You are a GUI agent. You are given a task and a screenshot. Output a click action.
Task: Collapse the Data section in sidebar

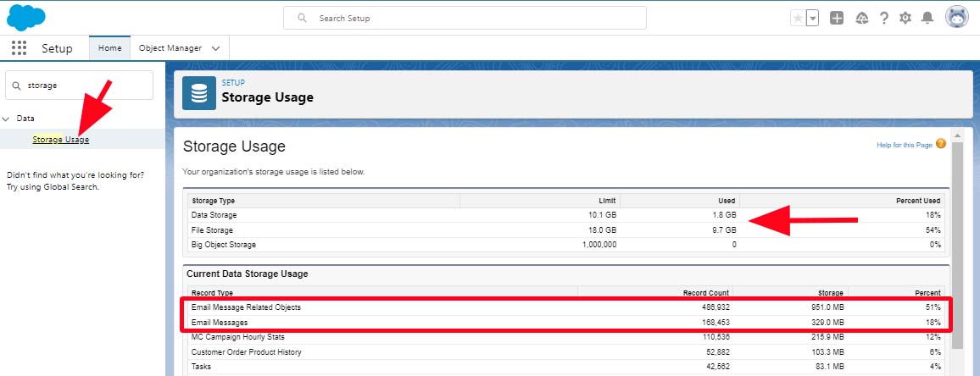(7, 119)
